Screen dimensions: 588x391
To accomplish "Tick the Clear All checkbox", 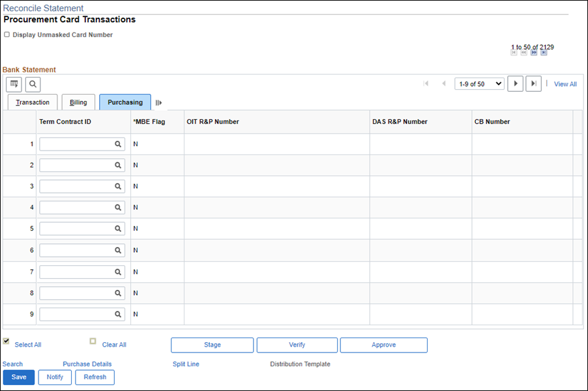I will pyautogui.click(x=93, y=341).
